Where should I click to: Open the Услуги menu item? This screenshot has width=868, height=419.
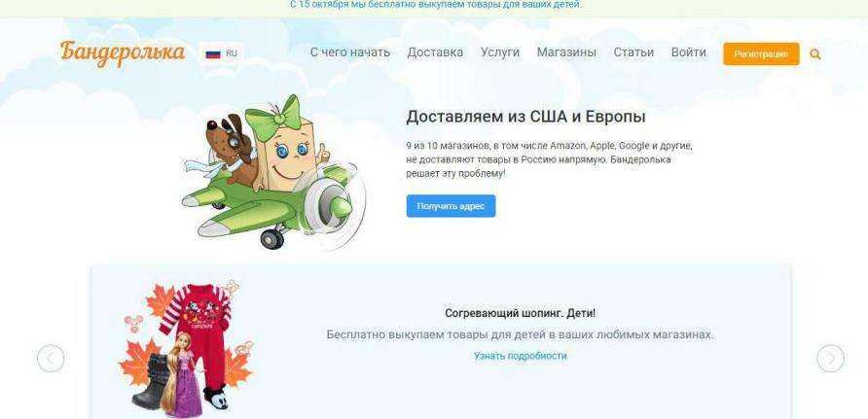[500, 52]
